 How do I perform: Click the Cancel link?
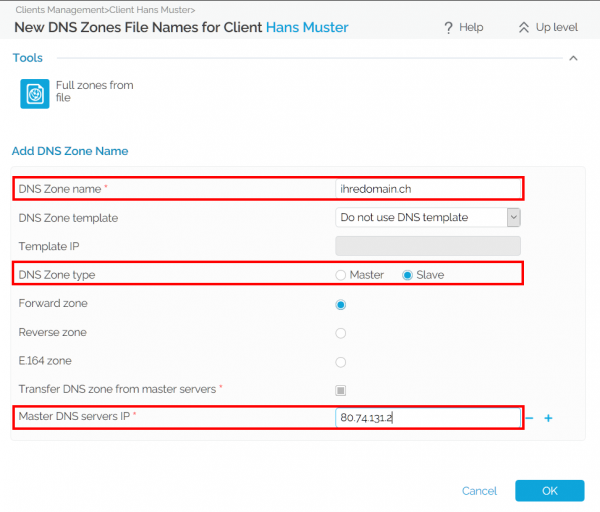click(x=479, y=491)
